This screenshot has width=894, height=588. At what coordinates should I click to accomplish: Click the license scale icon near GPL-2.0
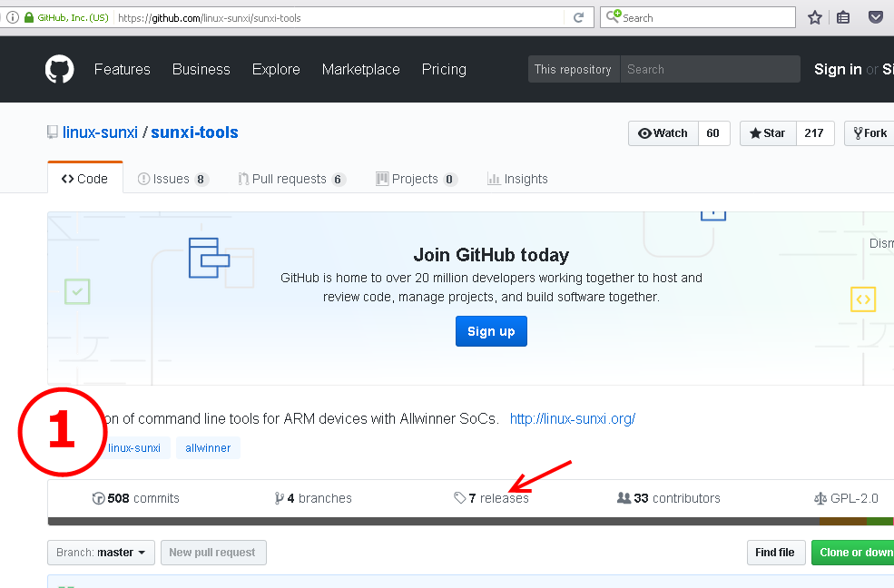click(820, 498)
